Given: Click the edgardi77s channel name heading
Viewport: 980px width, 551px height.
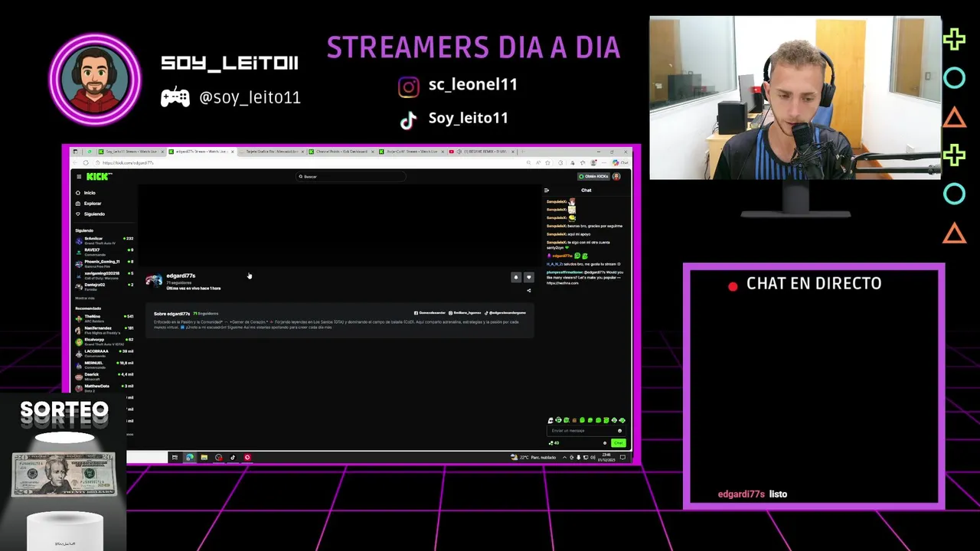Looking at the screenshot, I should coord(181,275).
